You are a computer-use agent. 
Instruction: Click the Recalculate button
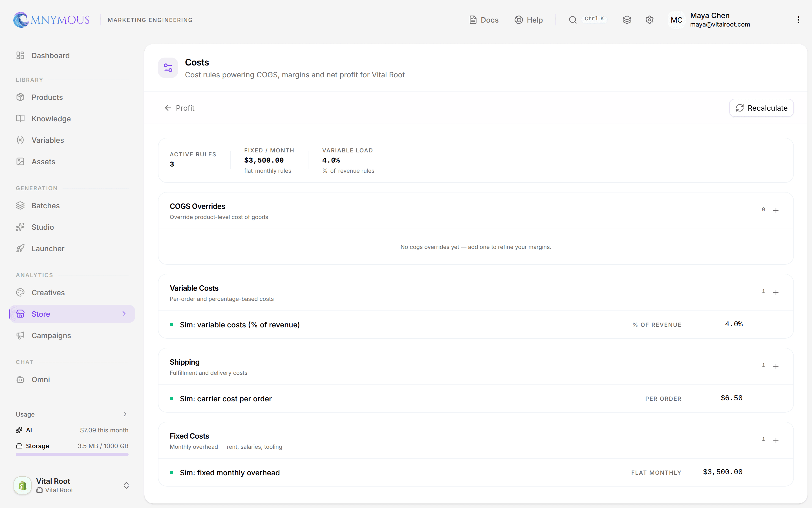[x=761, y=108]
